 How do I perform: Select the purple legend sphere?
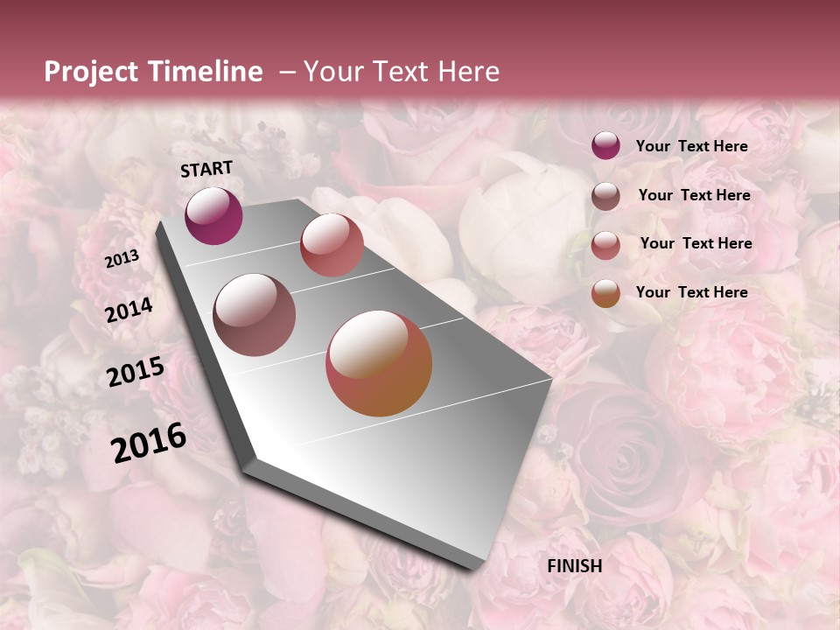(605, 145)
